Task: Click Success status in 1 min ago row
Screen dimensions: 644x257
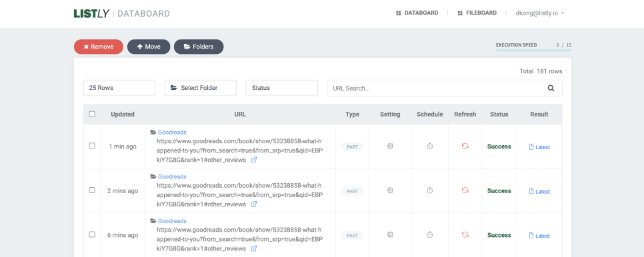Action: pyautogui.click(x=499, y=146)
